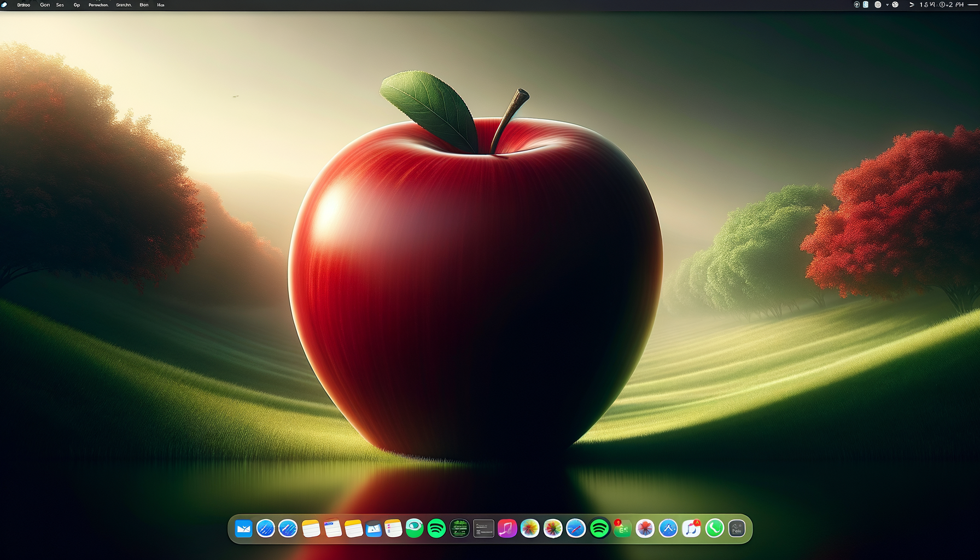Open the red flower icon on white background
This screenshot has height=560, width=980.
pyautogui.click(x=645, y=529)
